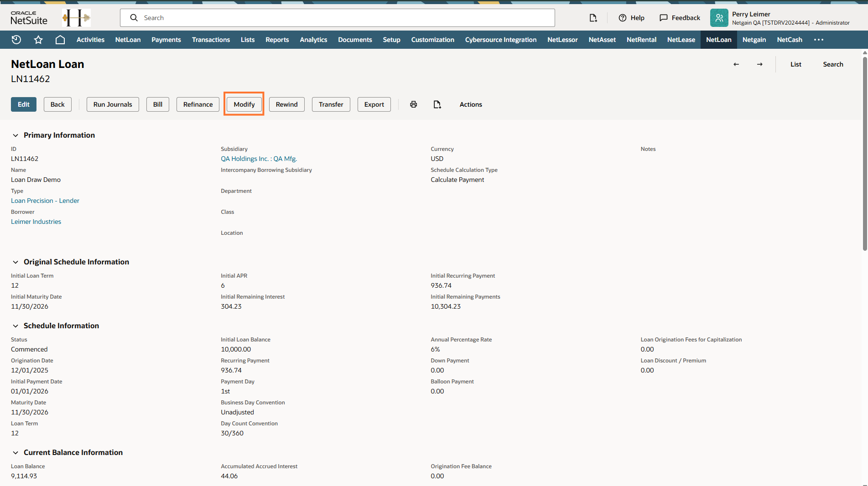
Task: Collapse the Primary Information section
Action: [16, 135]
